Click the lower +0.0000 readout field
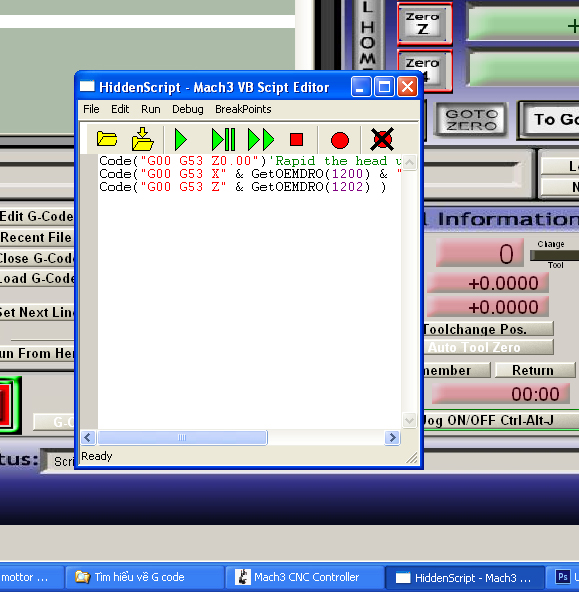This screenshot has width=579, height=592. point(488,307)
